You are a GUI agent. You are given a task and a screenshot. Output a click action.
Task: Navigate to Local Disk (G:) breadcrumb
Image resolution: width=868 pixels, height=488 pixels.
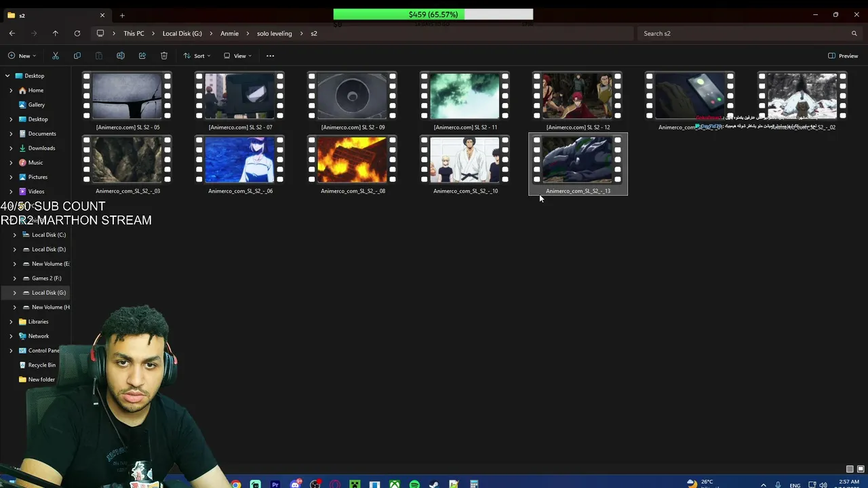[182, 33]
